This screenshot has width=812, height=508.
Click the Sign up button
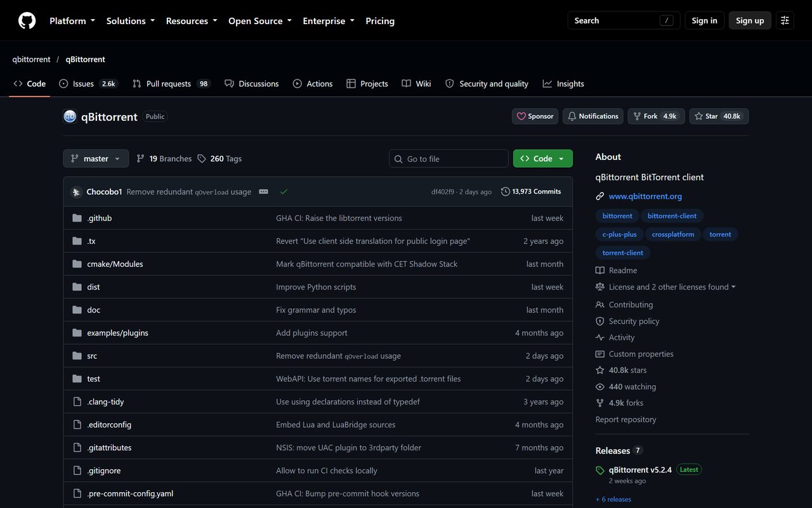(x=750, y=21)
